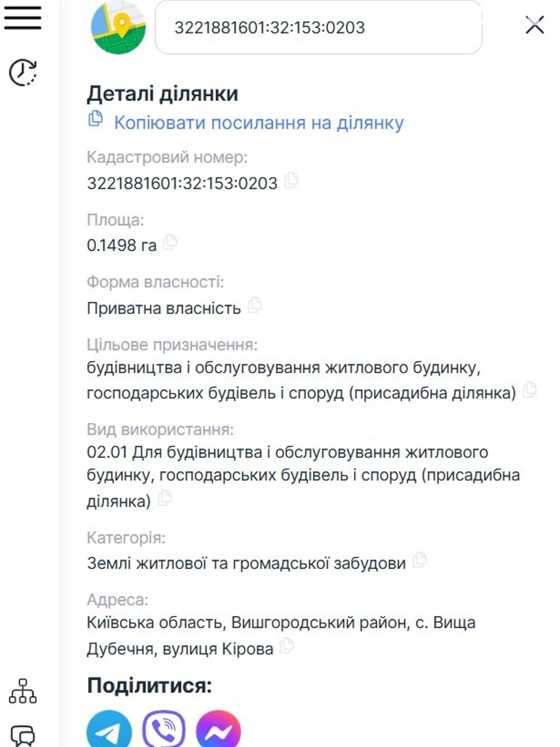
Task: Click the 'Деталі ділянки' heading
Action: [162, 94]
